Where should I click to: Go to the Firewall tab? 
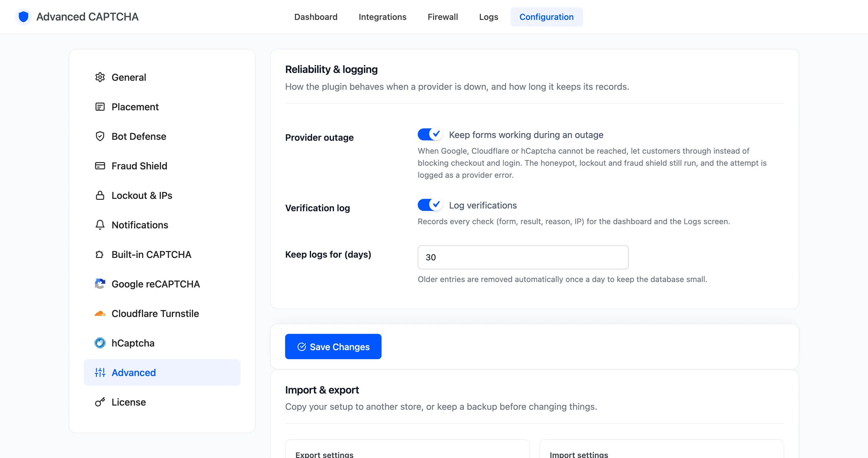pyautogui.click(x=443, y=17)
